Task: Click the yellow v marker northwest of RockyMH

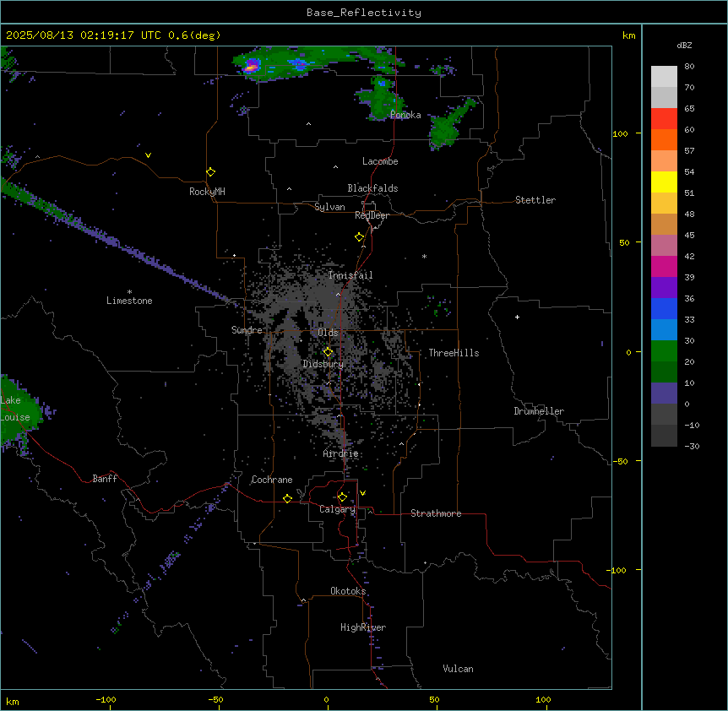Action: pyautogui.click(x=148, y=155)
